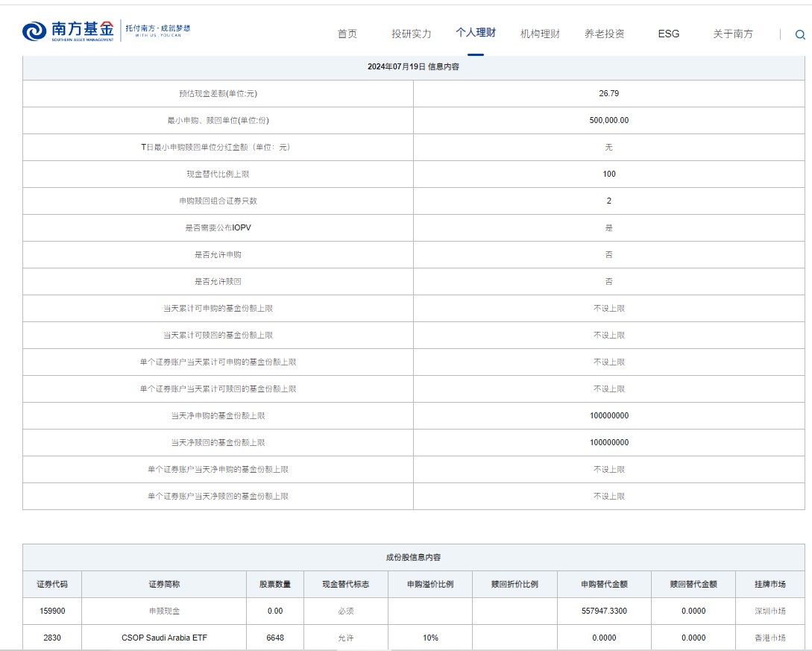Click the 2024年07月19日 信息内容 header
The width and height of the screenshot is (812, 651).
413,67
